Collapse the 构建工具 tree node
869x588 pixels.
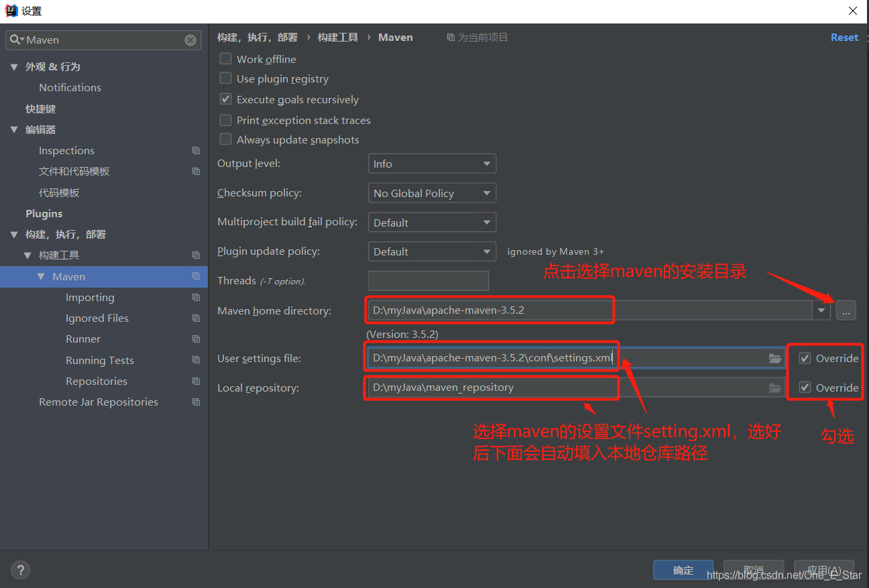(27, 255)
